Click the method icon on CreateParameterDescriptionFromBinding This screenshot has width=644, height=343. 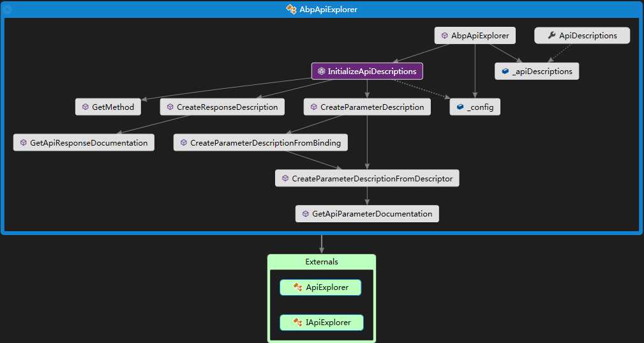pyautogui.click(x=184, y=142)
